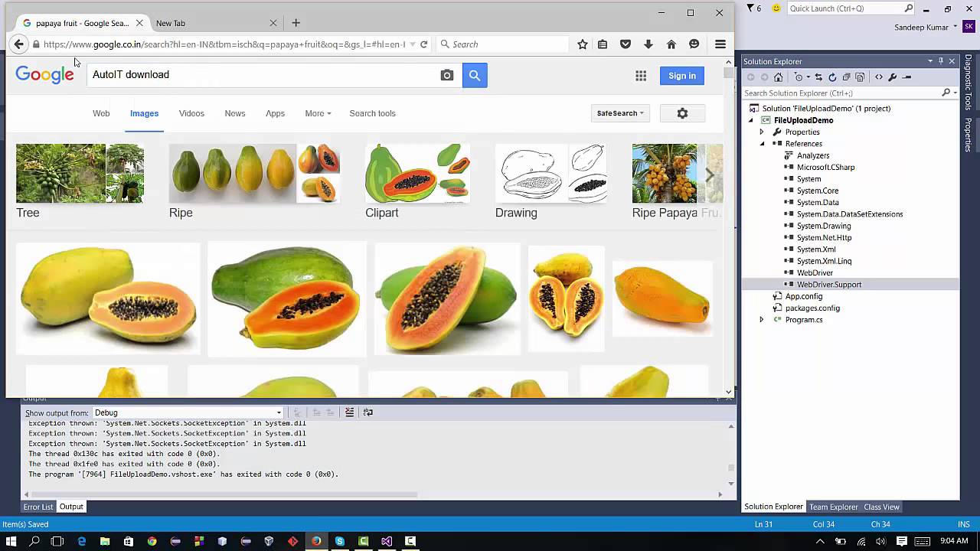Image resolution: width=980 pixels, height=551 pixels.
Task: Reload the page with the refresh icon
Action: pyautogui.click(x=423, y=44)
